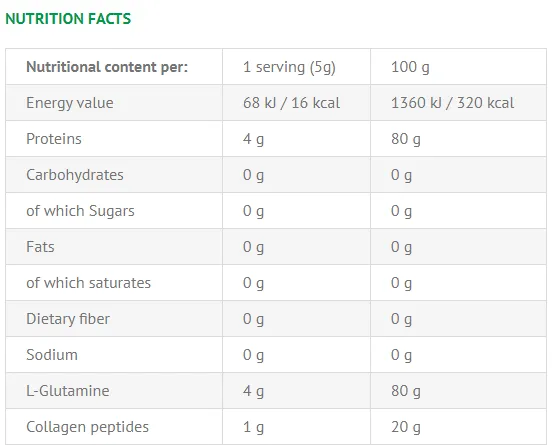Click the Sodium row label
Viewport: 553px width, 445px height.
[x=52, y=355]
